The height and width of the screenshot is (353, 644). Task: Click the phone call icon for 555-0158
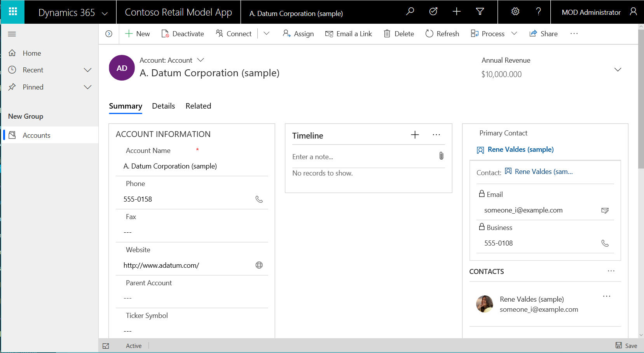point(259,199)
